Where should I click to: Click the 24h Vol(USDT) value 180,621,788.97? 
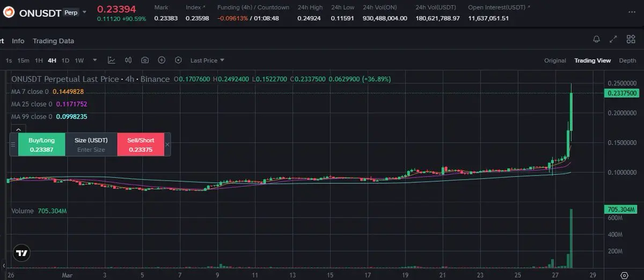point(437,18)
